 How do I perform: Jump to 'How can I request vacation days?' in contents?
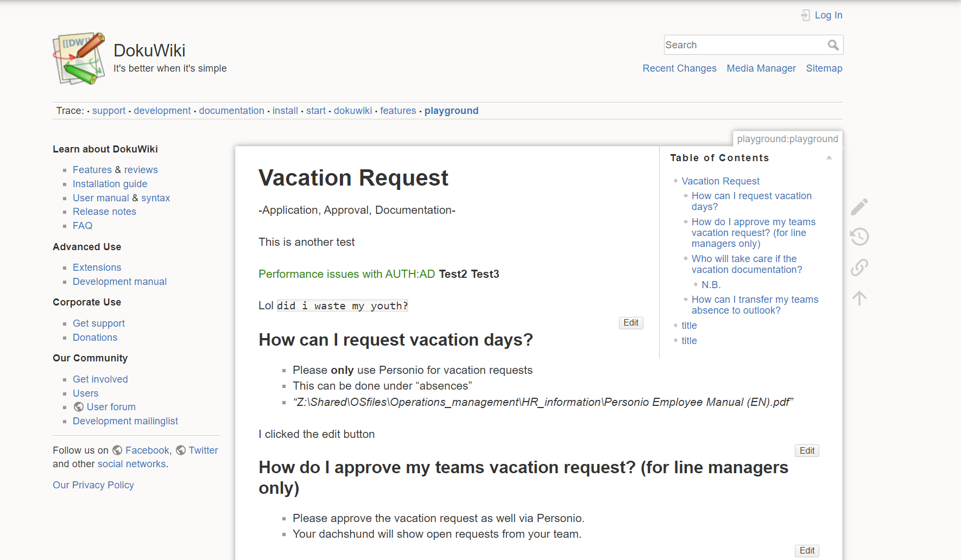[751, 201]
